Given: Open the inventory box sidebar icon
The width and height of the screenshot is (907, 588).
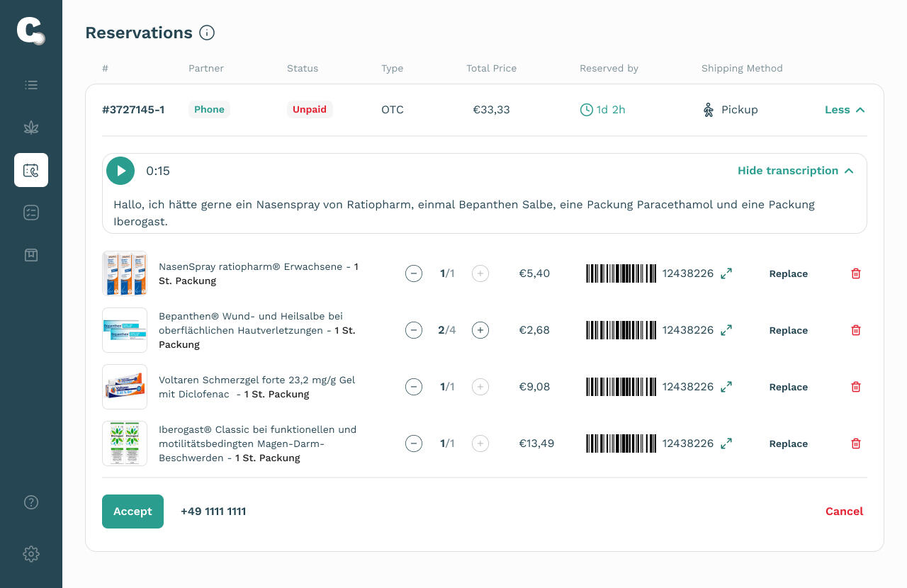Looking at the screenshot, I should tap(31, 255).
